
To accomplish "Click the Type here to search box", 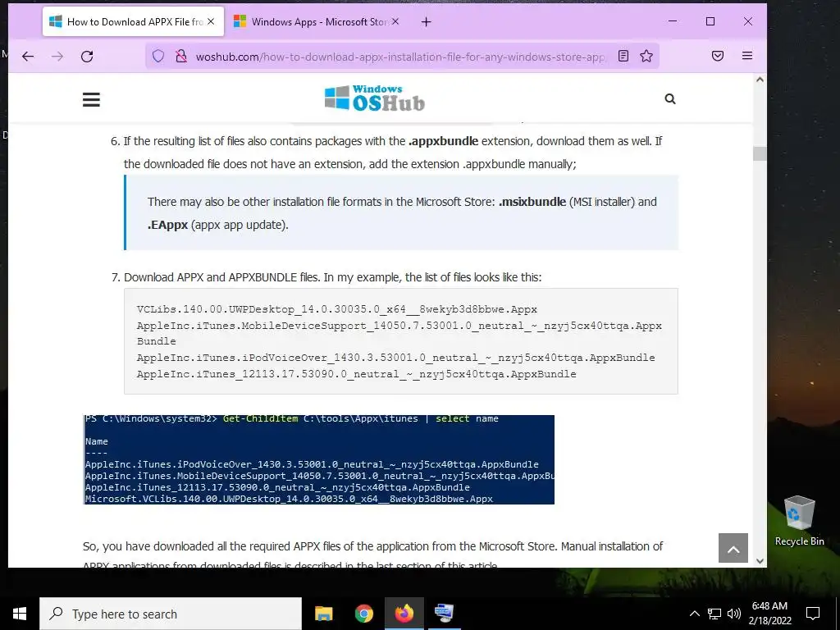I will (171, 614).
